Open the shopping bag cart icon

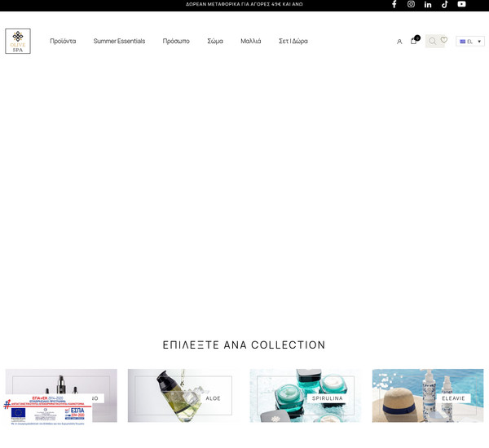(414, 41)
